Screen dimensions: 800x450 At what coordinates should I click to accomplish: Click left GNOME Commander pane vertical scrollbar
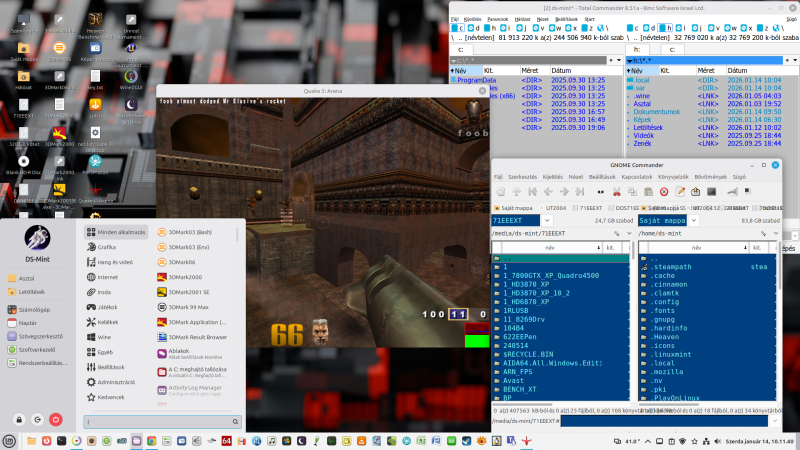pos(633,252)
